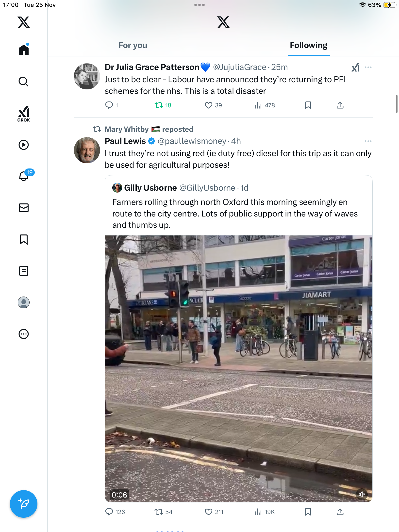Play the farmers video thumbnail
This screenshot has height=532, width=399.
pyautogui.click(x=238, y=368)
